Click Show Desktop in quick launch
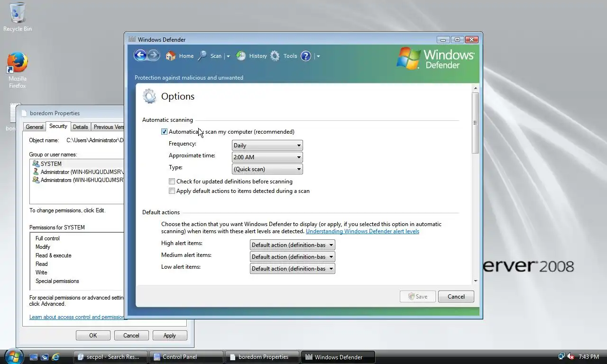Viewport: 607px width, 364px height. click(34, 357)
